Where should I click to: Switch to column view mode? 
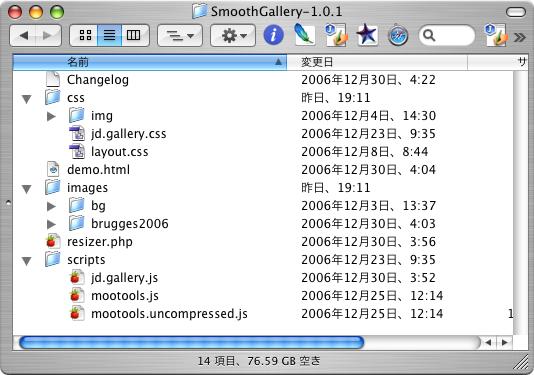point(135,35)
